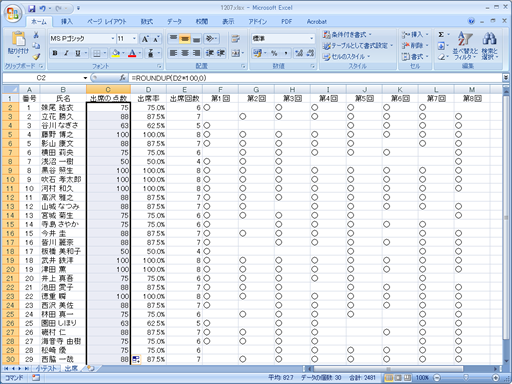This screenshot has width=512, height=384.
Task: Switch to the Insert ribbon tab
Action: point(67,21)
